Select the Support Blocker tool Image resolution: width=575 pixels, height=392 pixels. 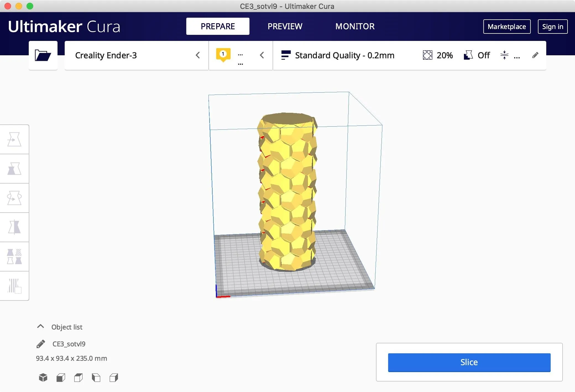pos(14,286)
